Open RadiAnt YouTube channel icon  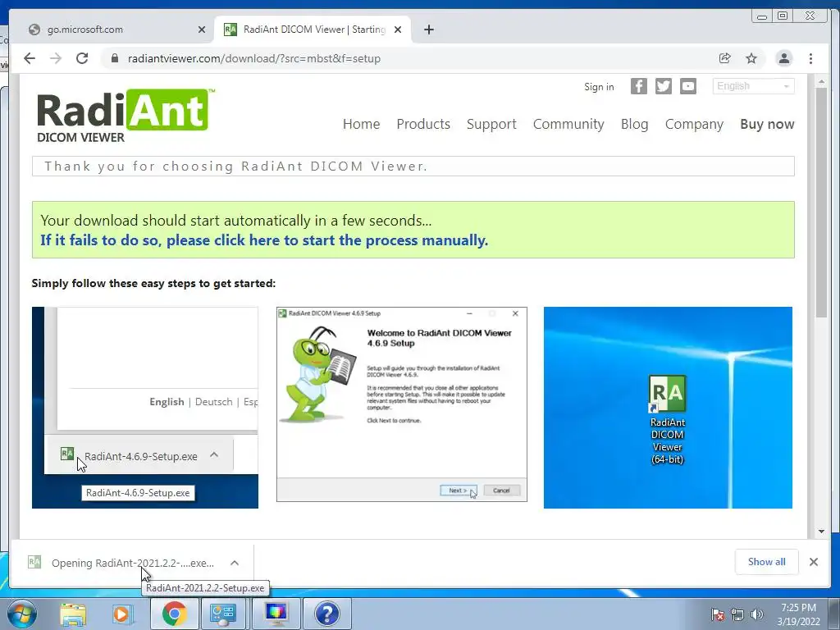(x=688, y=86)
